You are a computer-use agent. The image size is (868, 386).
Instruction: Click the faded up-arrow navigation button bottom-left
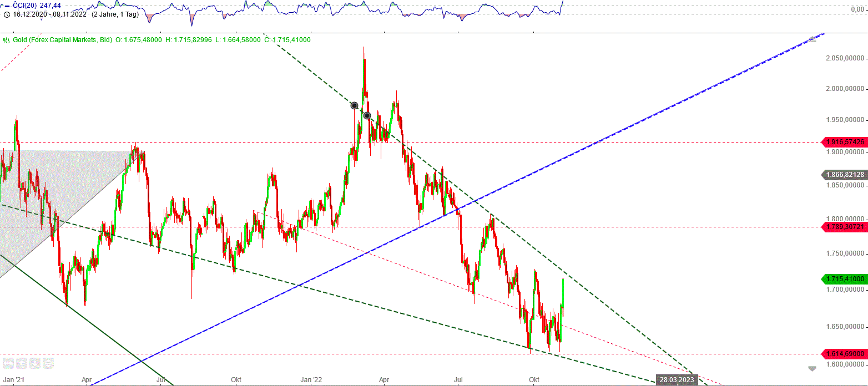pyautogui.click(x=22, y=363)
